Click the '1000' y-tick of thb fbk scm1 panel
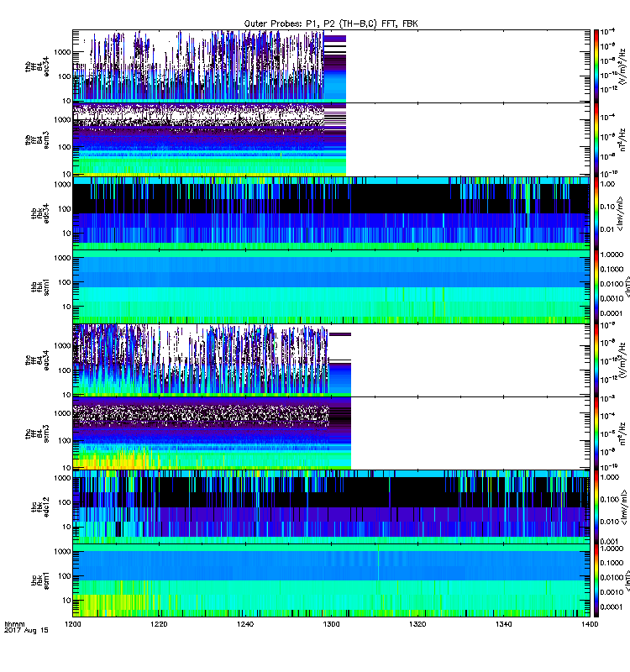This screenshot has width=630, height=672. click(x=62, y=258)
